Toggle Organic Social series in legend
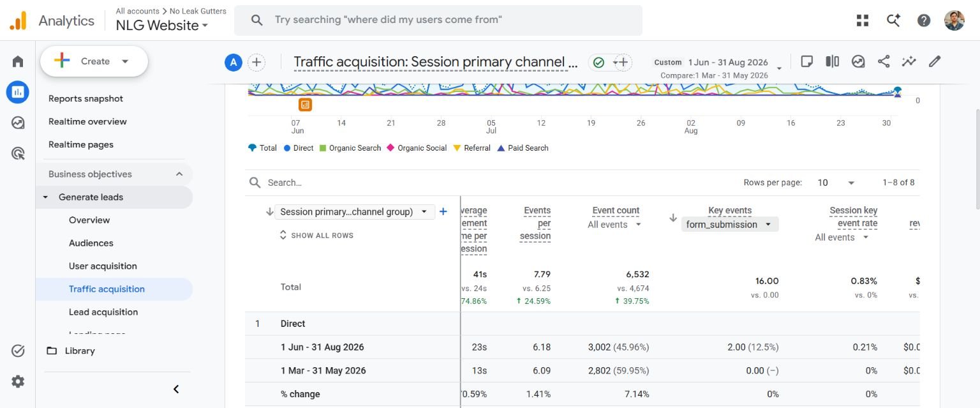Viewport: 980px width, 408px height. (417, 148)
